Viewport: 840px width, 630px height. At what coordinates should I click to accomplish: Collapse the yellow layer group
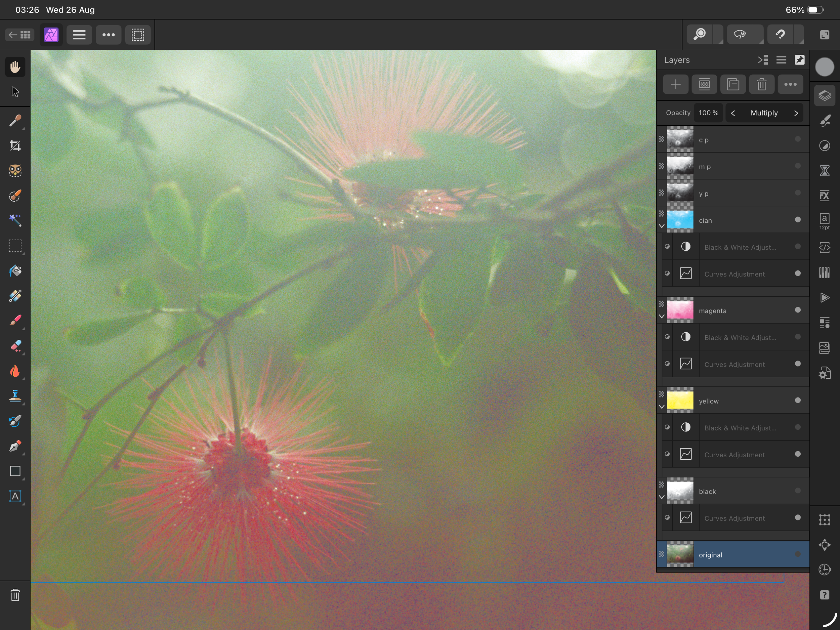(662, 407)
